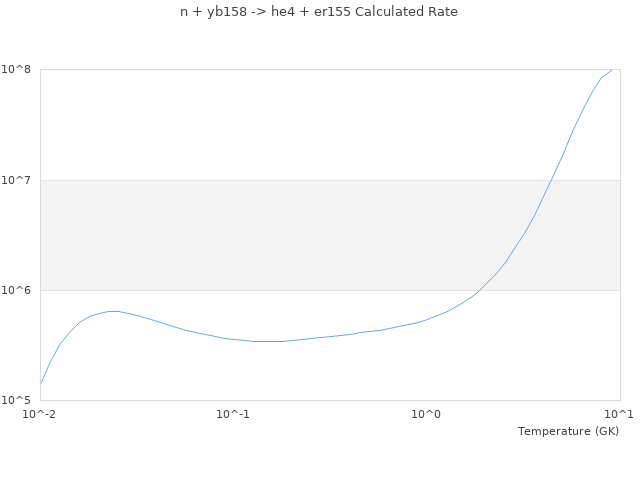Click the 10^-1 x-axis tick label
The image size is (640, 480).
[233, 414]
